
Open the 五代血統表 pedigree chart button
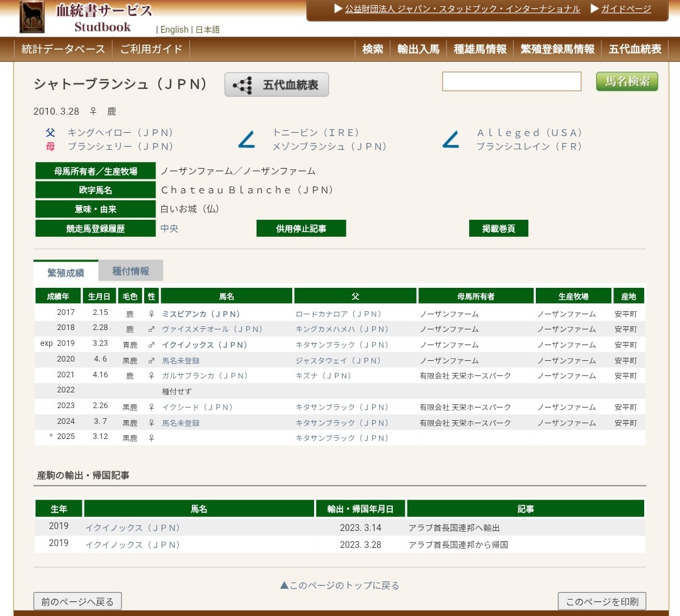[276, 85]
